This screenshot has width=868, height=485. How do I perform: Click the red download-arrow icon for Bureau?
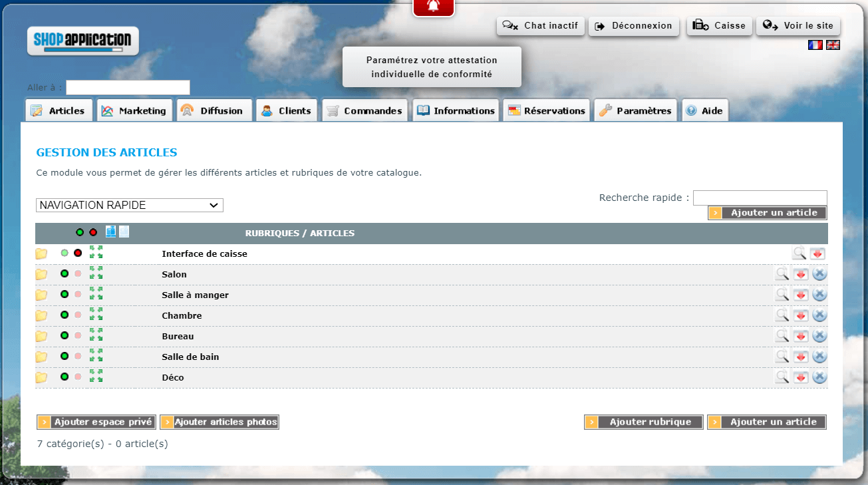[800, 335]
